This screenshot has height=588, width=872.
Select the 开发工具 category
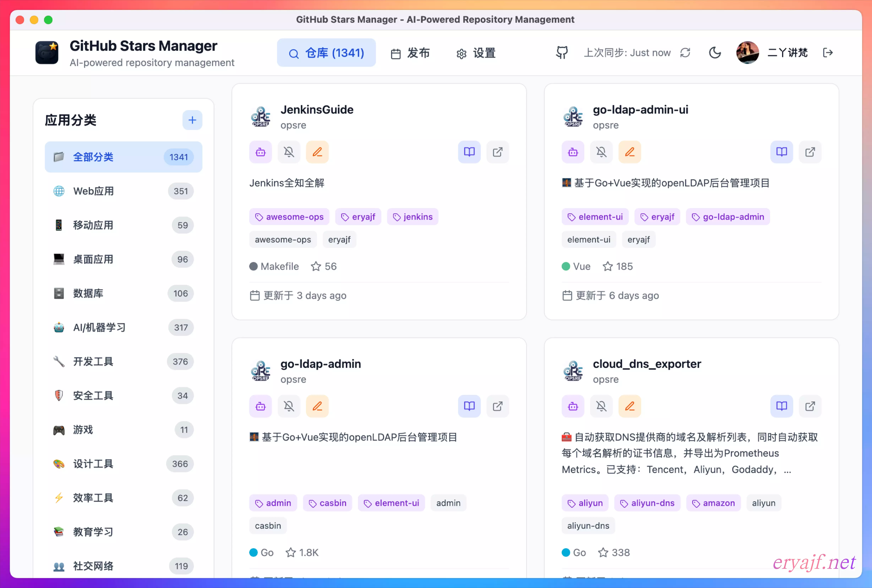(x=123, y=362)
